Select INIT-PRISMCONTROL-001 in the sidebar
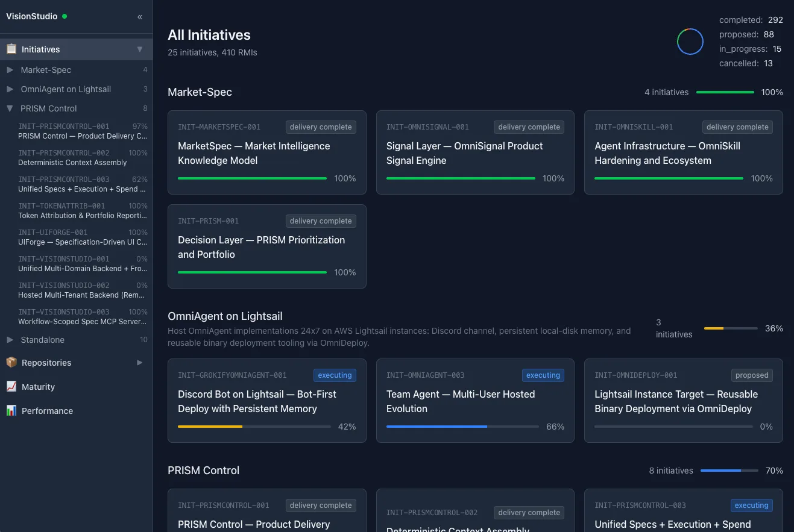The image size is (794, 532). 83,131
